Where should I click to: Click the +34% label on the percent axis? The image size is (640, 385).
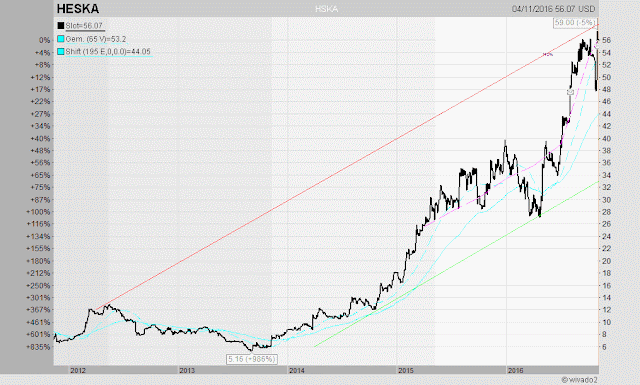(x=41, y=126)
